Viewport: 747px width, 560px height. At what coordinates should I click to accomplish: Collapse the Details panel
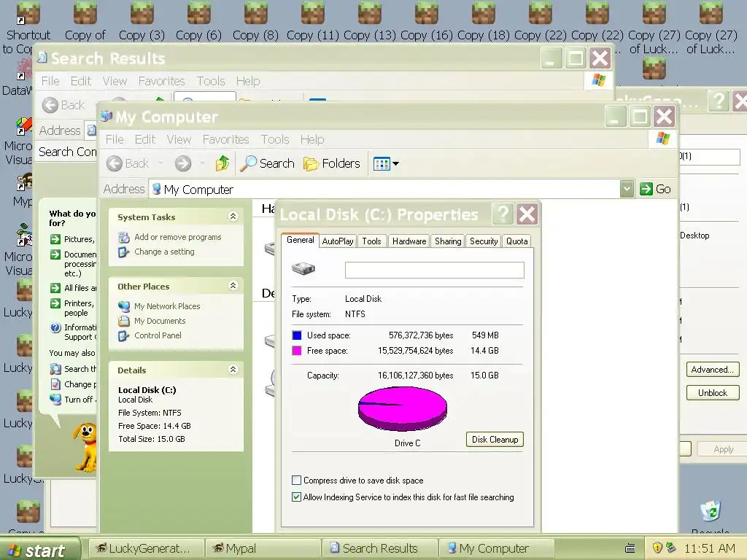tap(233, 370)
